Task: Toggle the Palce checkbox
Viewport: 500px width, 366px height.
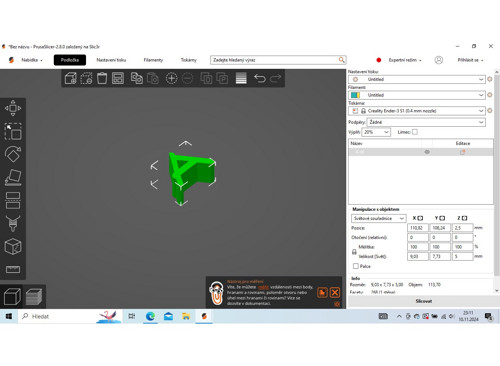Action: click(x=356, y=266)
